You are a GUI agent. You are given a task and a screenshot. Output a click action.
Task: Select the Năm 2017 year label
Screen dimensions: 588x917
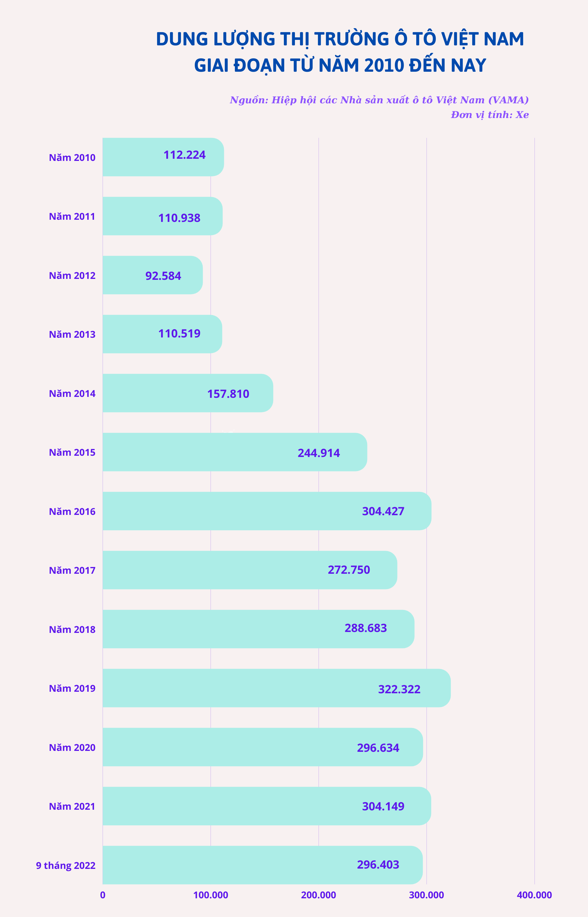(x=72, y=570)
